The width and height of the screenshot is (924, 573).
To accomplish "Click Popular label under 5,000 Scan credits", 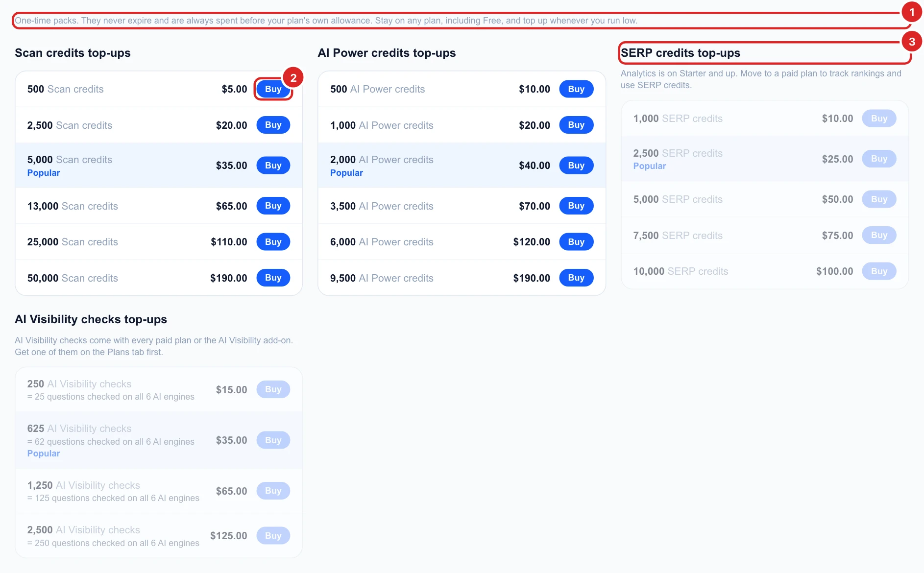I will tap(44, 173).
